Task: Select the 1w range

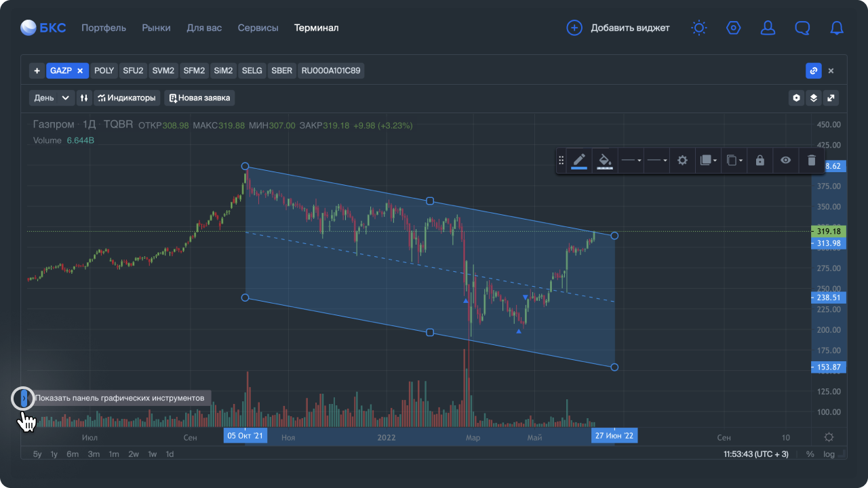Action: [153, 454]
